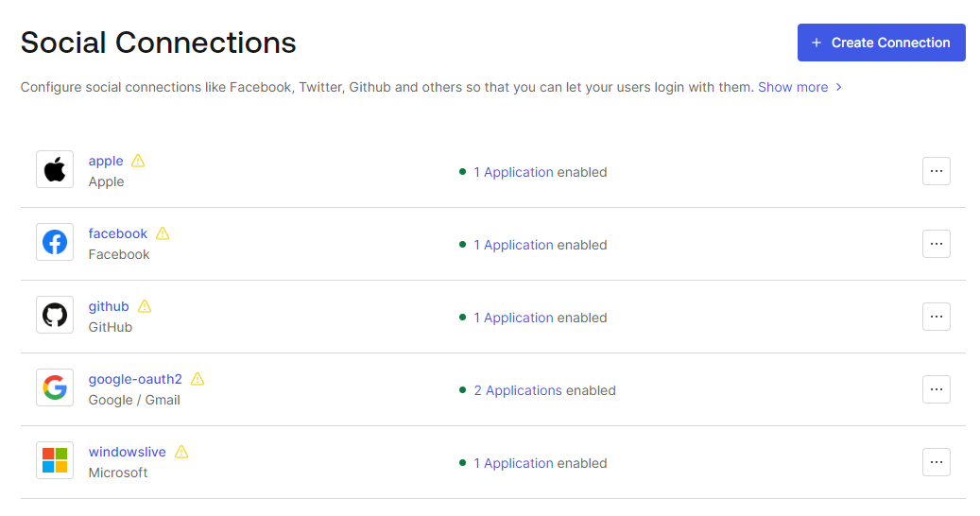Open the github connection link
The width and height of the screenshot is (980, 516).
tap(109, 307)
